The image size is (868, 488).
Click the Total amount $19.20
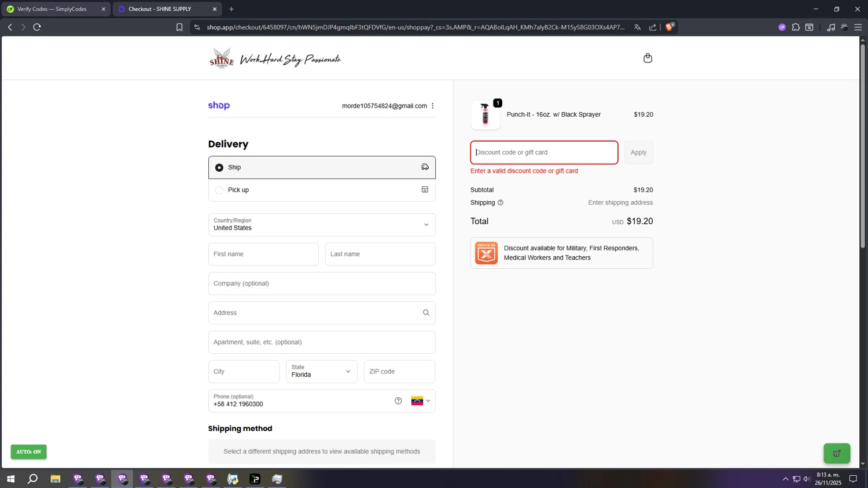click(x=639, y=221)
